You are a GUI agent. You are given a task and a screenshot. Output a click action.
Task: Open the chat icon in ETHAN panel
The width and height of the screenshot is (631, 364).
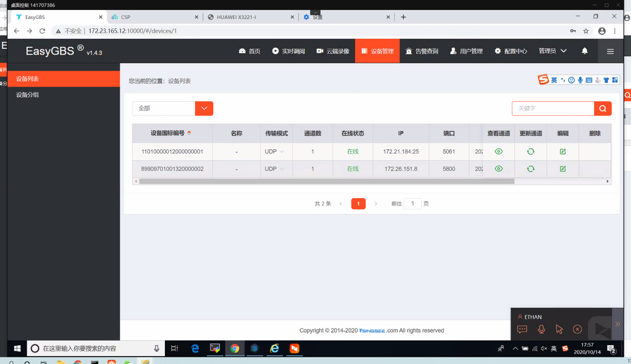(522, 329)
